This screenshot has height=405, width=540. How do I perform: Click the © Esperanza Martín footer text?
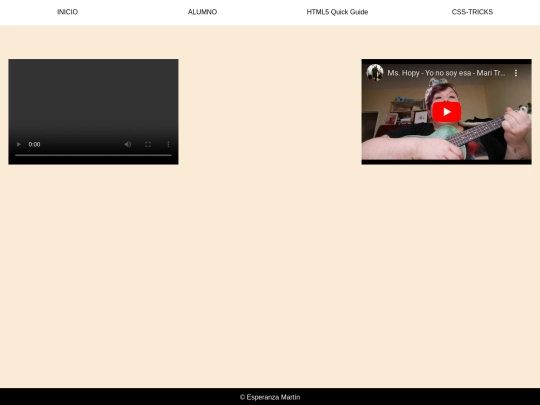(270, 397)
